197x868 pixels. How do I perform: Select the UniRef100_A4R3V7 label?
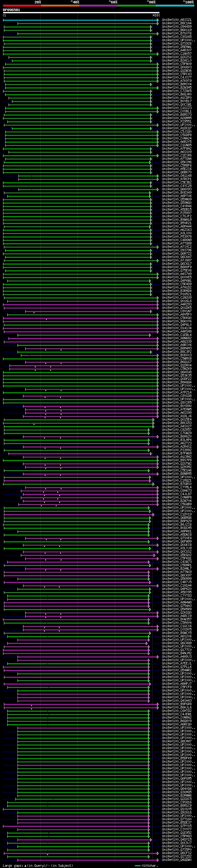click(x=176, y=50)
